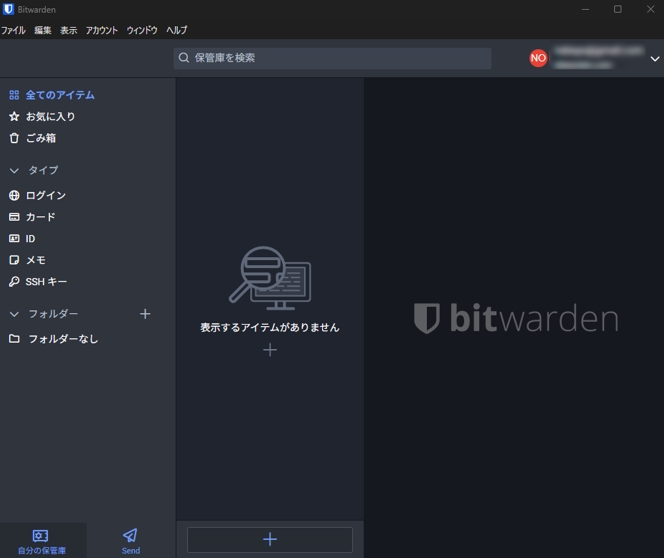664x558 pixels.
Task: Collapse the タイプ section chevron
Action: 14,171
